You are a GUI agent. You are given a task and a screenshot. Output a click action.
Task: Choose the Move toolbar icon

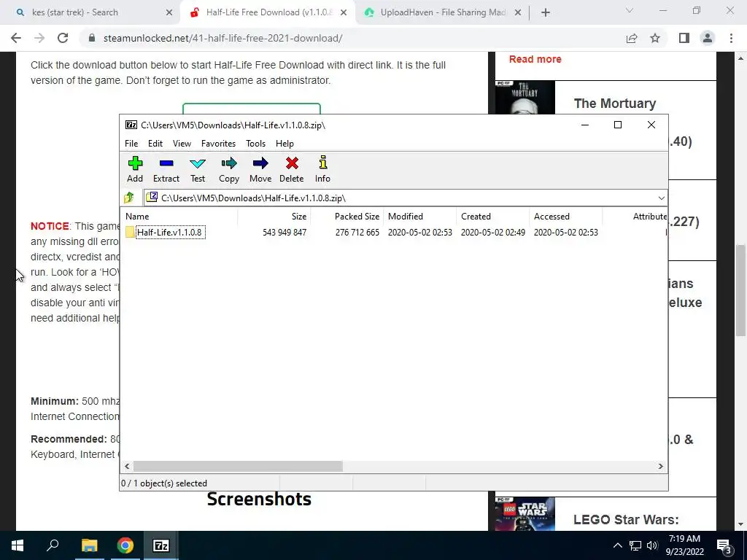260,169
